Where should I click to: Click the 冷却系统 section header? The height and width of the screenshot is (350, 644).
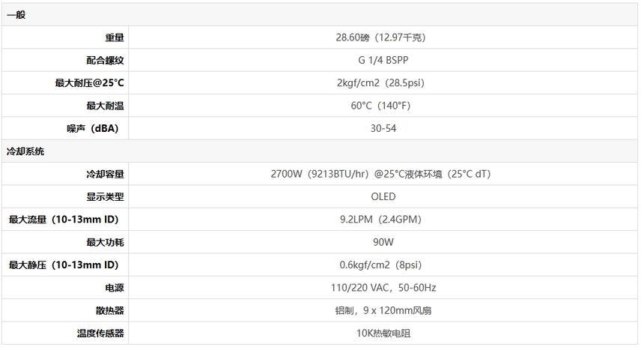[x=25, y=151]
